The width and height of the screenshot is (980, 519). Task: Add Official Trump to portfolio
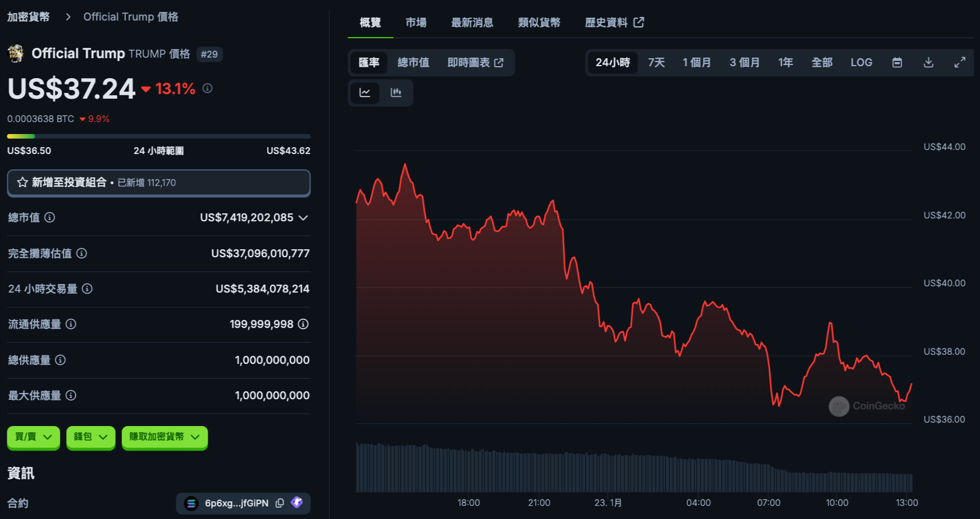(158, 183)
